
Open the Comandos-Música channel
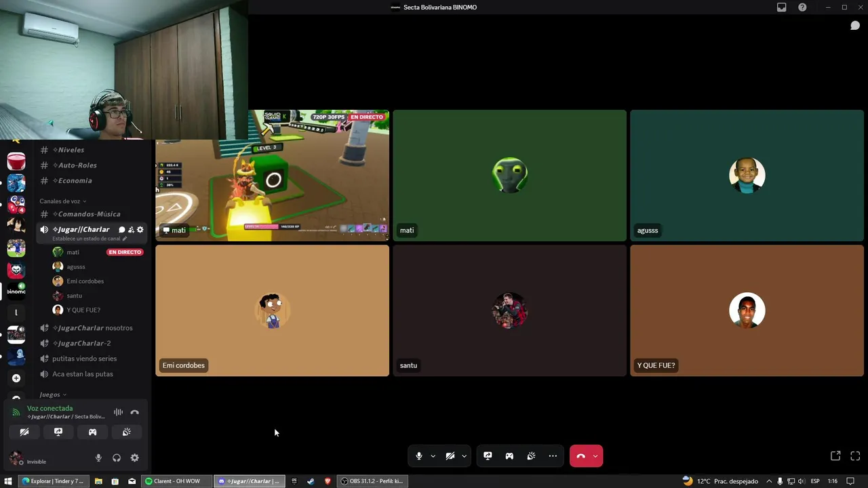pos(92,214)
